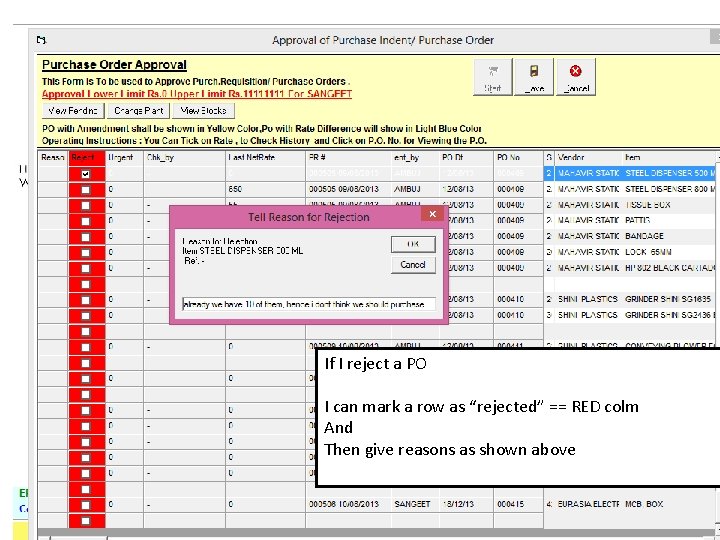This screenshot has width=720, height=540.
Task: Click the MCB BOX item cell
Action: 669,504
